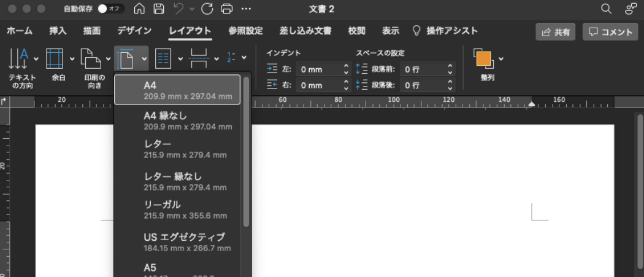Click the right indent marker on ruler
The height and width of the screenshot is (277, 644).
tap(532, 104)
